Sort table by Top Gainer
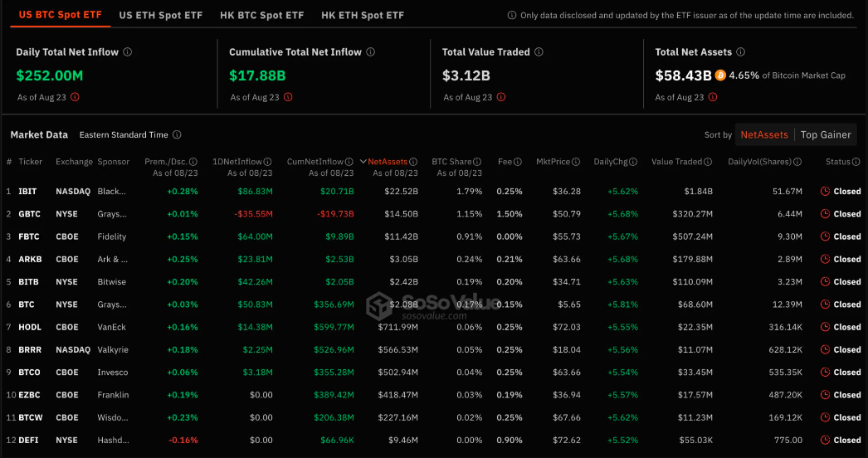 coord(826,134)
